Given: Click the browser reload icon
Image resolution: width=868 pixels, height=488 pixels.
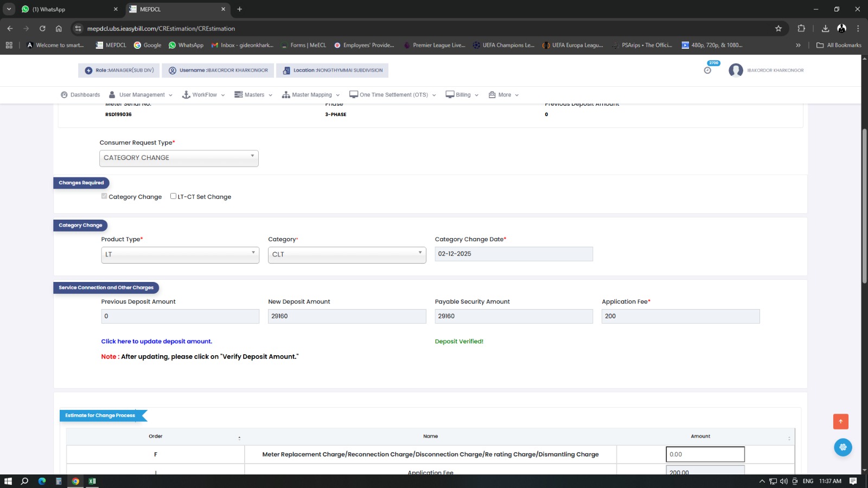Looking at the screenshot, I should (42, 29).
